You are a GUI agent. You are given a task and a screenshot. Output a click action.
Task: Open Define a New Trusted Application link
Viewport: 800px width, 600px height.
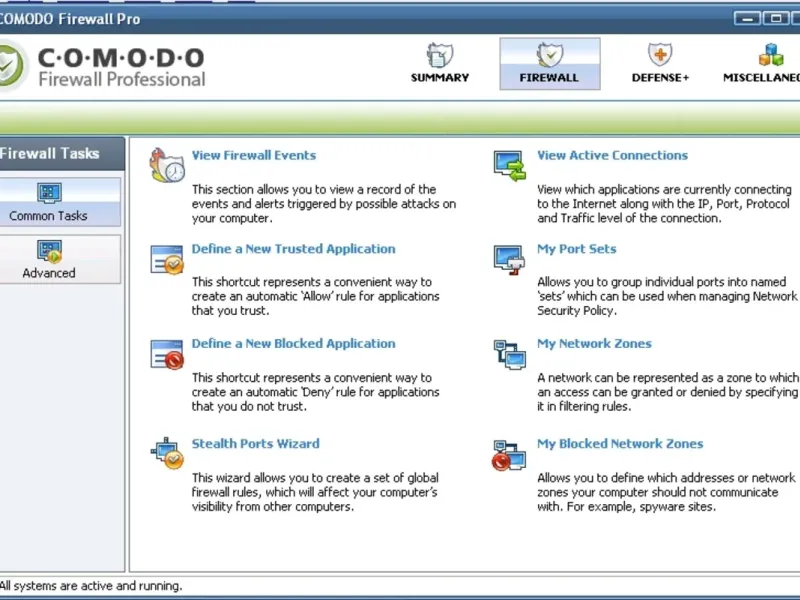pyautogui.click(x=293, y=249)
